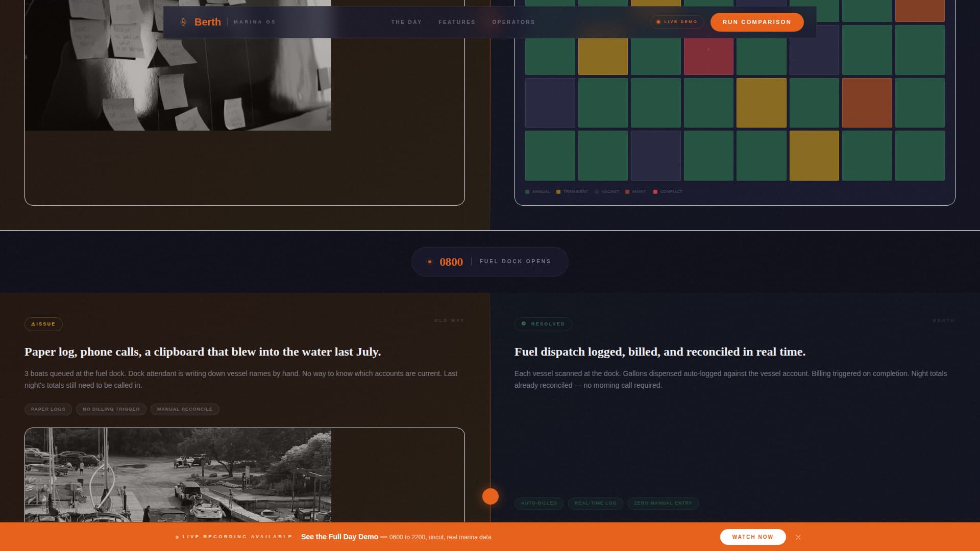
Task: Dismiss the demo banner with the X
Action: [x=799, y=537]
